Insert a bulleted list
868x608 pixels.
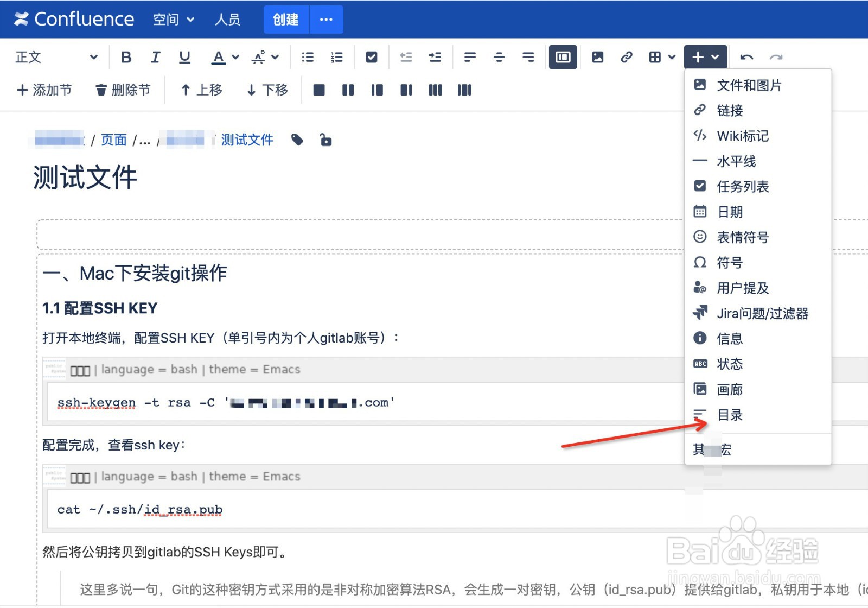pyautogui.click(x=307, y=56)
